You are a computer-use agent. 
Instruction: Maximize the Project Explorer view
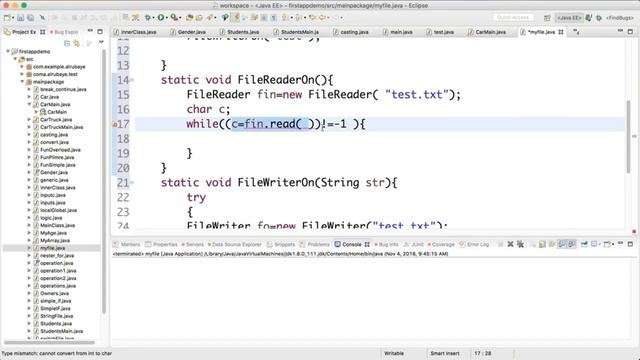tap(100, 31)
